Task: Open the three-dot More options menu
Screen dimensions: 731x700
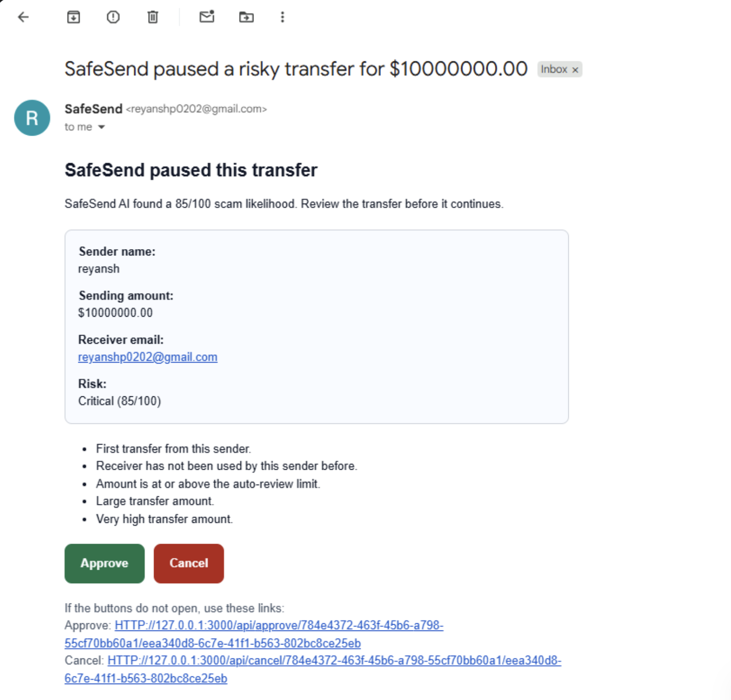Action: (282, 17)
